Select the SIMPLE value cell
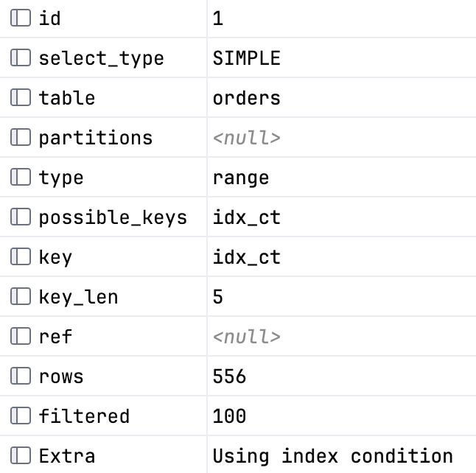Screen dimensions: 476x473 [x=341, y=57]
